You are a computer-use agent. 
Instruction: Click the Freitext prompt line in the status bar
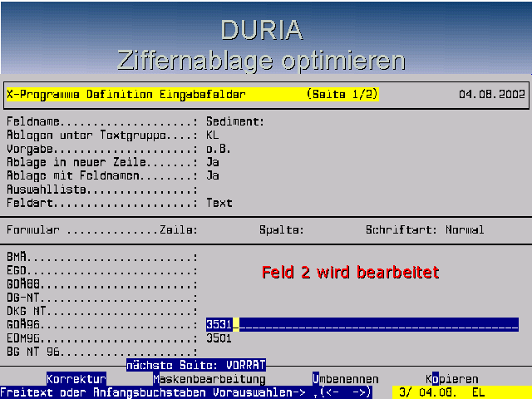pyautogui.click(x=186, y=392)
